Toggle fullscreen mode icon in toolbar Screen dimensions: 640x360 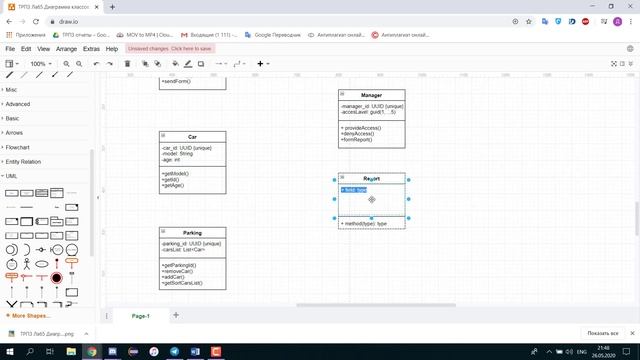coord(614,64)
